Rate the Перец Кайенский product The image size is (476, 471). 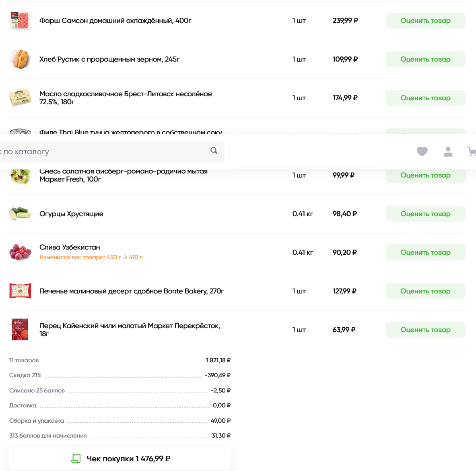tap(425, 329)
